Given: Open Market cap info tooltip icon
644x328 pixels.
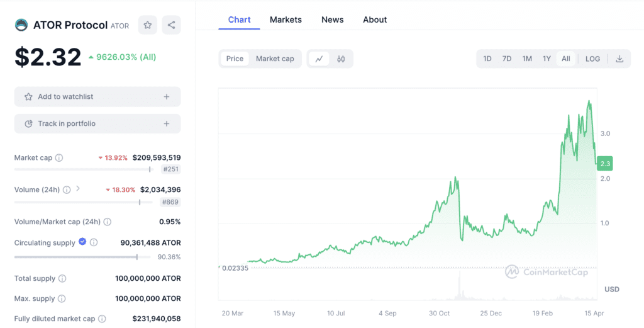Looking at the screenshot, I should pos(59,158).
